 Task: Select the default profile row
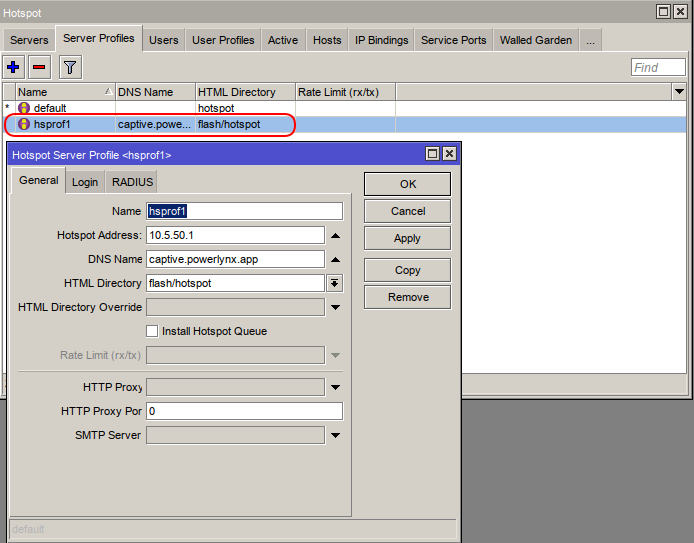coord(345,108)
